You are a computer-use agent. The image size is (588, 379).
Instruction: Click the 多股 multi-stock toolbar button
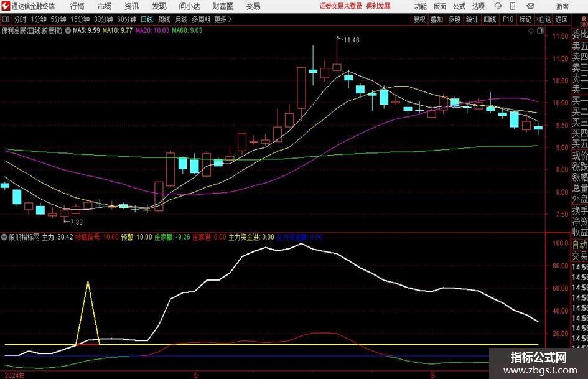[x=454, y=19]
